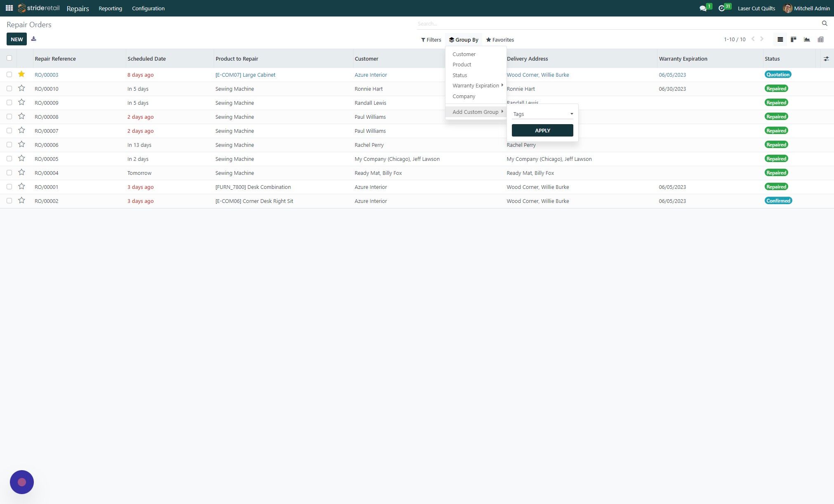Viewport: 834px width, 504px height.
Task: Click the Search input field
Action: [x=618, y=24]
